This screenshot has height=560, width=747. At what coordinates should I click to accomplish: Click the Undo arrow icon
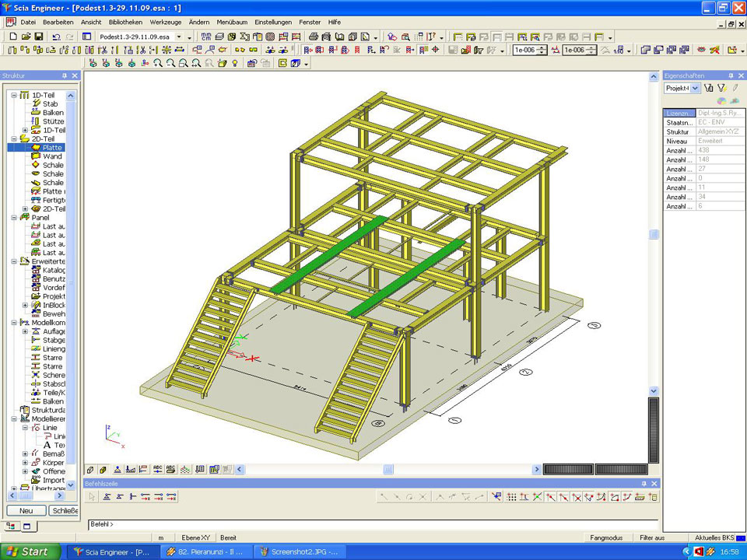pyautogui.click(x=56, y=37)
